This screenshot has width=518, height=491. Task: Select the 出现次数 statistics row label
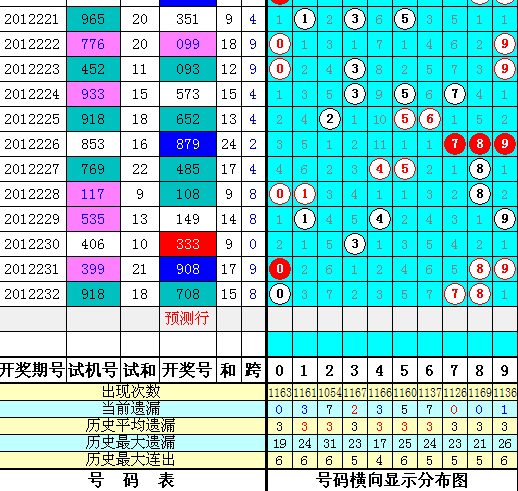click(x=131, y=392)
